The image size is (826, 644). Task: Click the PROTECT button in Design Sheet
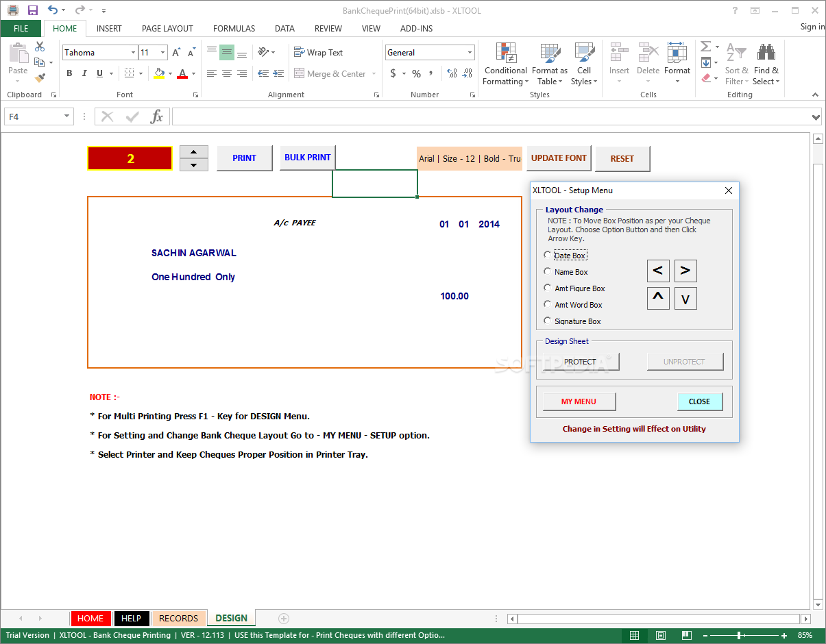(x=581, y=362)
